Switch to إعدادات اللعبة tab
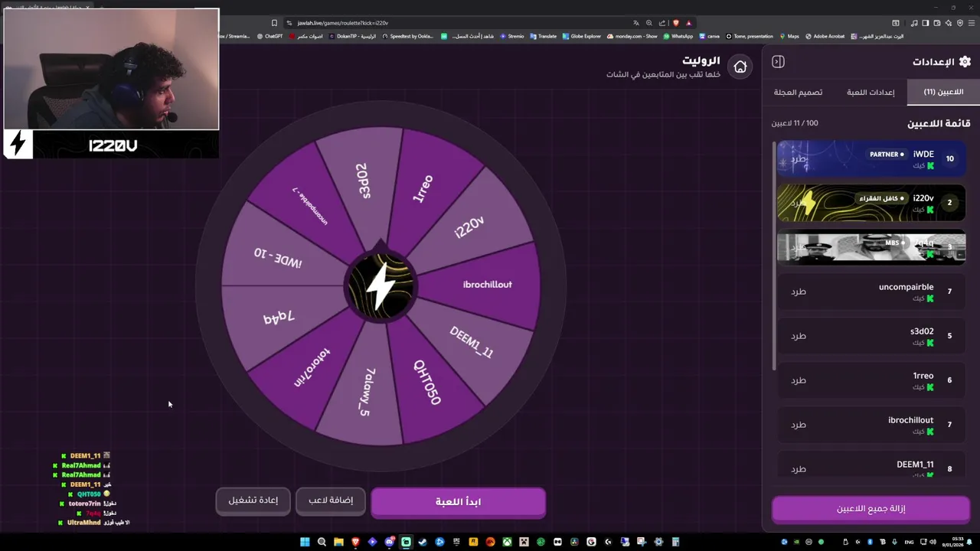 tap(871, 92)
